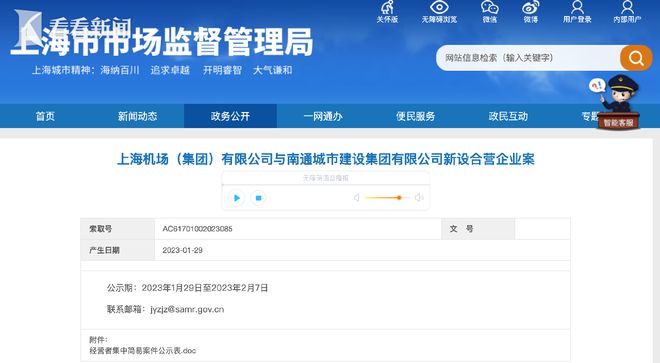Screen dimensions: 660x363
Task: Click the 用户登录 user login icon
Action: click(x=577, y=12)
